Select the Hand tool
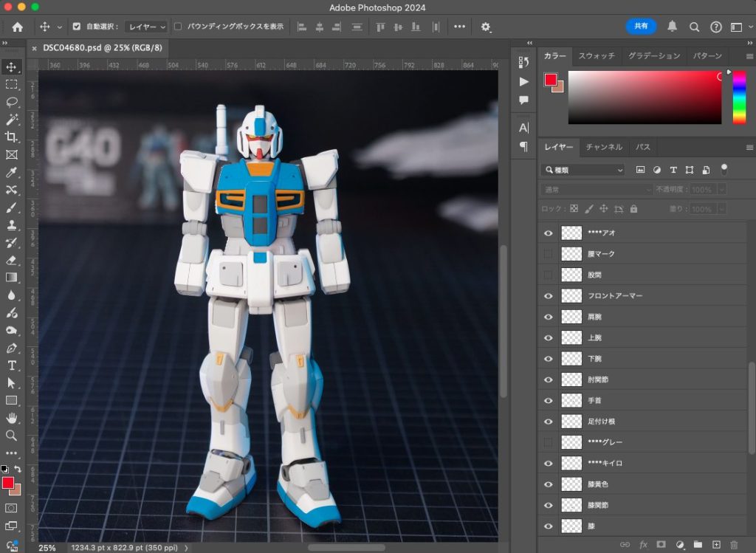The image size is (756, 553). [12, 418]
